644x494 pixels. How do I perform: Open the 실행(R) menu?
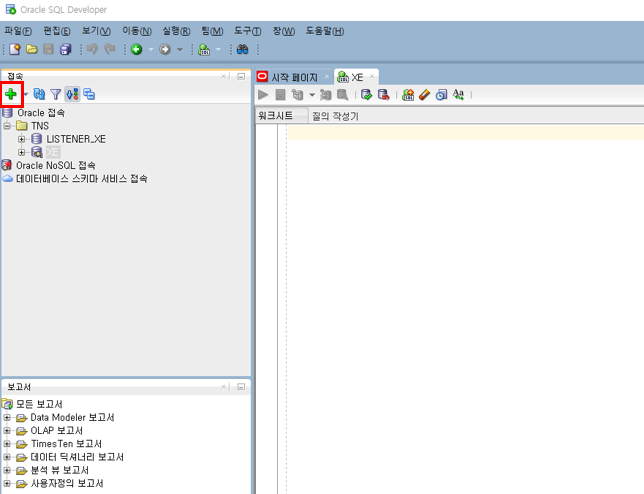(176, 31)
